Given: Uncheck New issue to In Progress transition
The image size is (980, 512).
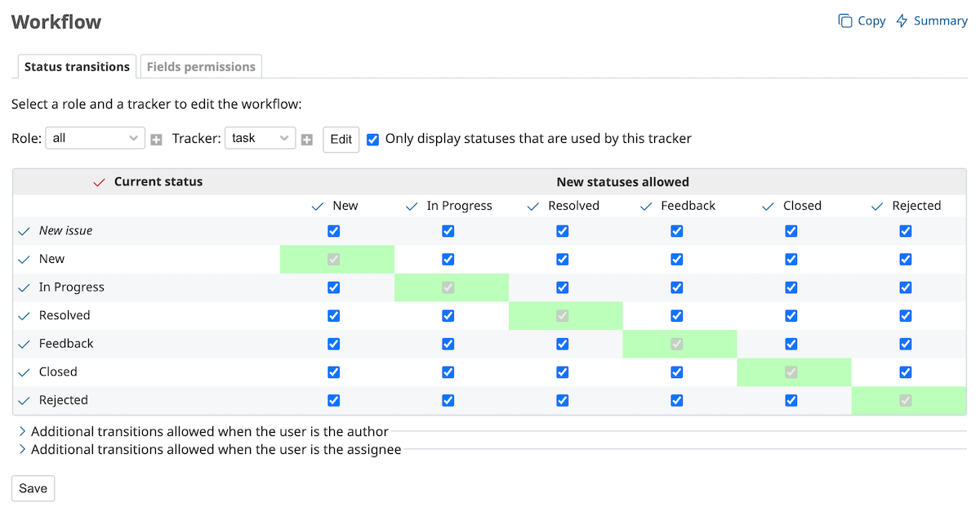Looking at the screenshot, I should pos(448,231).
